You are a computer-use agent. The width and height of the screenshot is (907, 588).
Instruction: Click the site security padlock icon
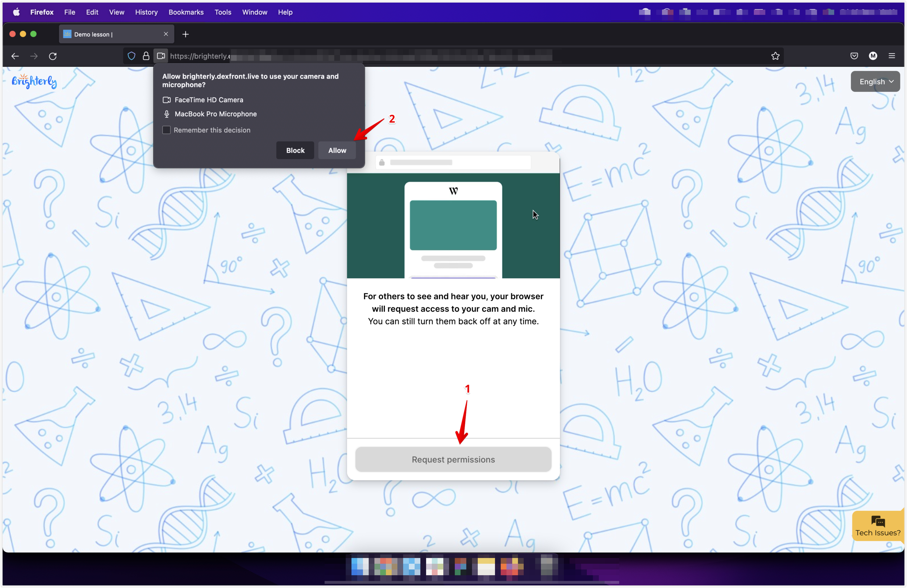point(146,56)
